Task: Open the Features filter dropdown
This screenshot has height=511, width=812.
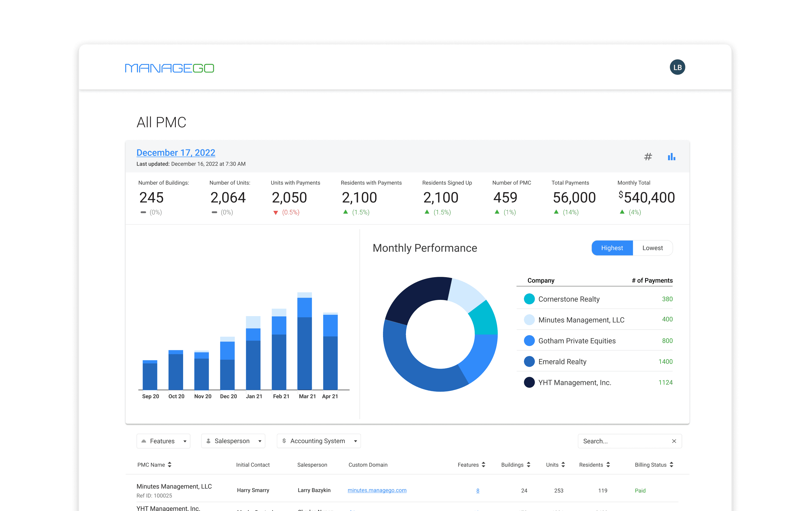Action: pyautogui.click(x=164, y=441)
